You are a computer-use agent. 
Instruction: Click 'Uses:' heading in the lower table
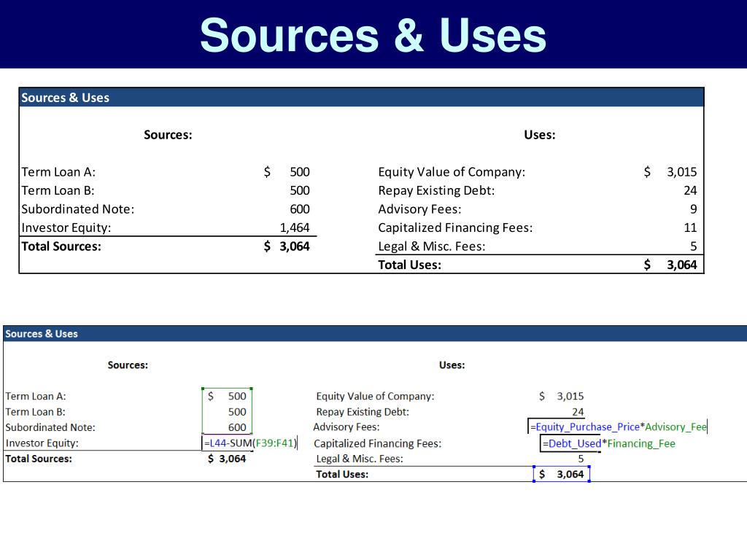coord(452,365)
